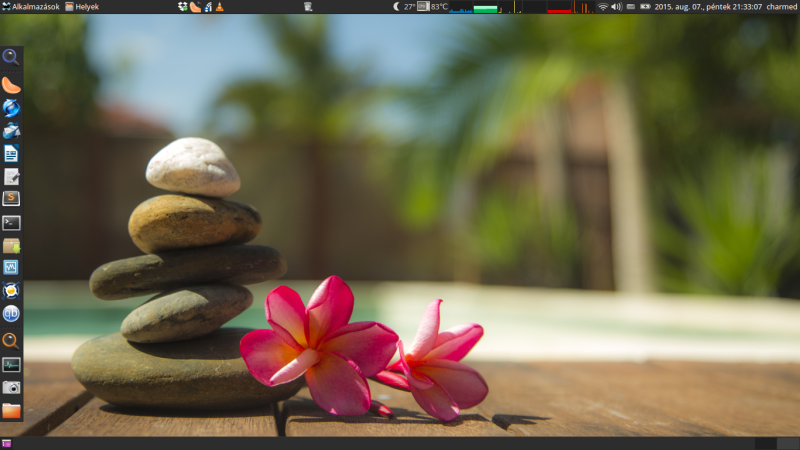
Task: Switch to the workspace at bottom right
Action: 788,443
